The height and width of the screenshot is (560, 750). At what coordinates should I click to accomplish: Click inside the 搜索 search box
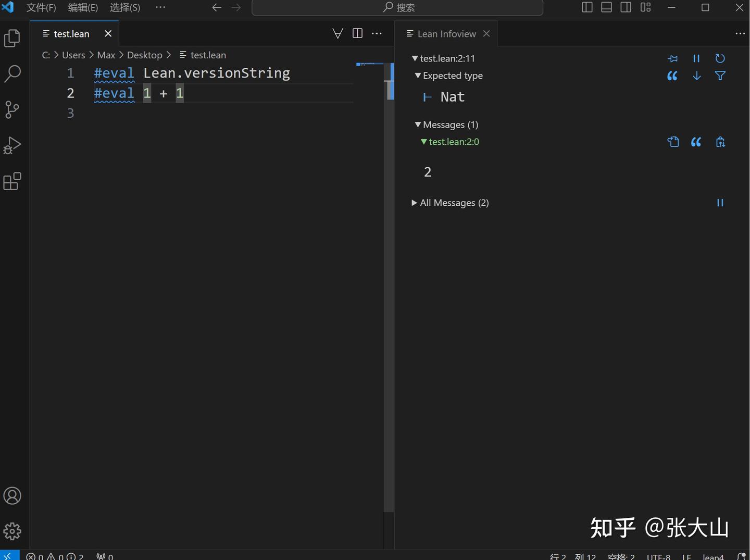(x=397, y=7)
